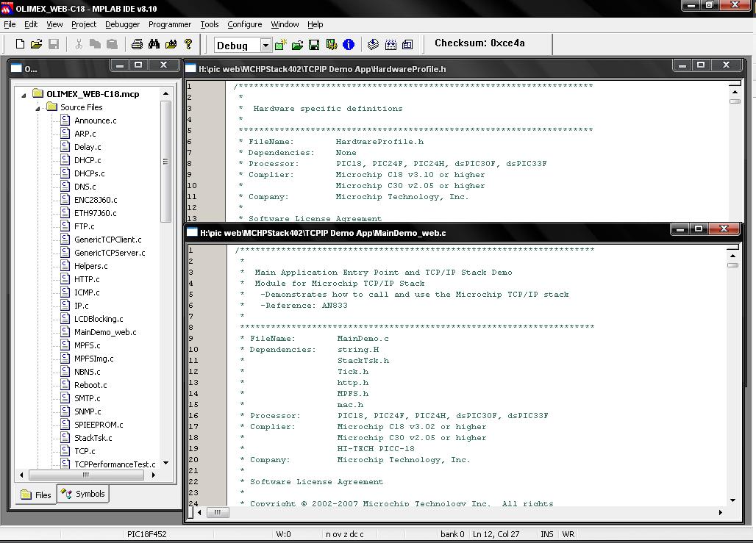Image resolution: width=756 pixels, height=543 pixels.
Task: Click the Print icon in toolbar
Action: (x=137, y=45)
